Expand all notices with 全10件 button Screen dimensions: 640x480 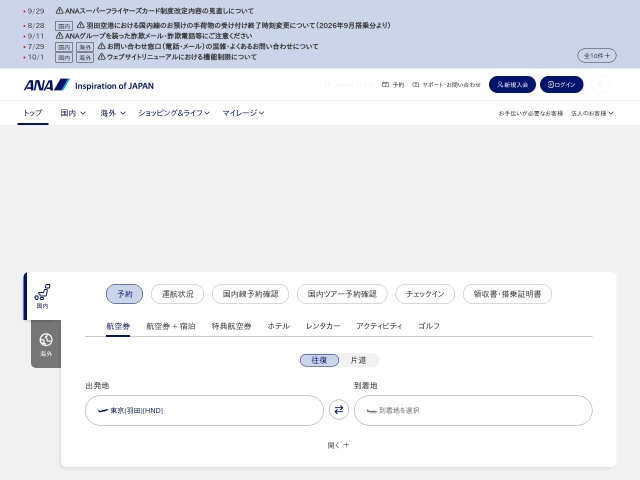(x=597, y=56)
